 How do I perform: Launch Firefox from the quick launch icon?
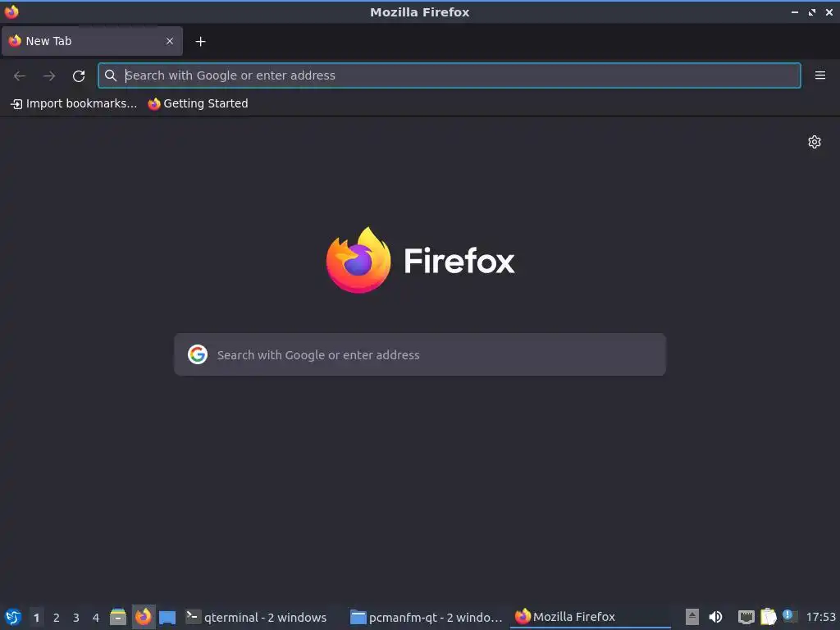143,617
